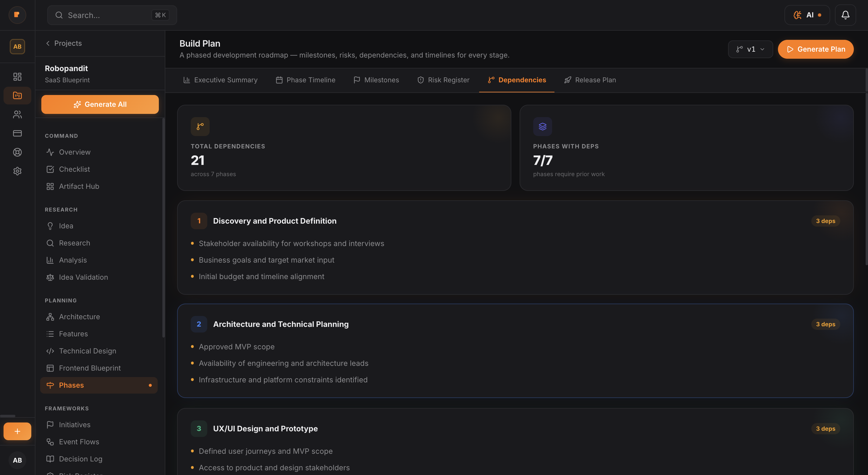
Task: Click the Generate All button
Action: 100,104
